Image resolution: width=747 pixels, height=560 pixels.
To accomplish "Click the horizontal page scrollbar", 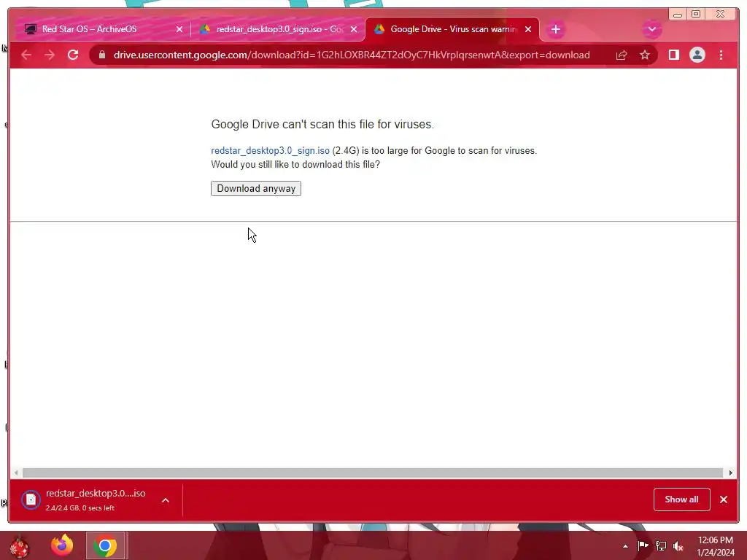I will click(373, 472).
